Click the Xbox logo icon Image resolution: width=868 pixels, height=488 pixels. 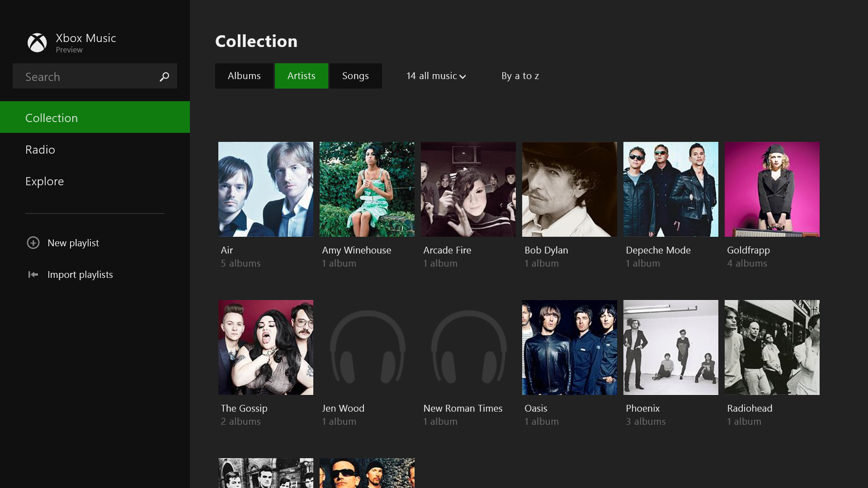[37, 43]
